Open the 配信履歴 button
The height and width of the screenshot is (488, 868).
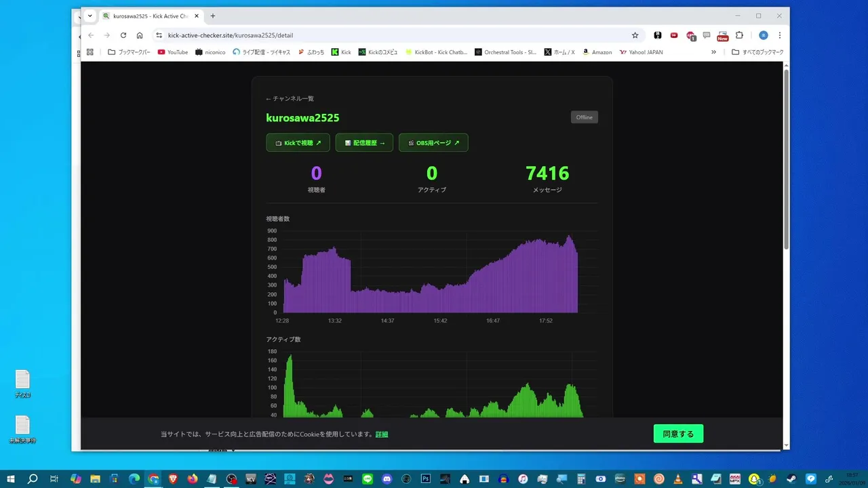pyautogui.click(x=364, y=143)
